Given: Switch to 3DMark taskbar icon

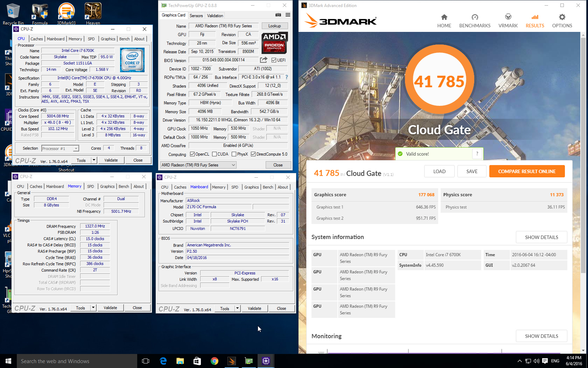Looking at the screenshot, I should [231, 361].
